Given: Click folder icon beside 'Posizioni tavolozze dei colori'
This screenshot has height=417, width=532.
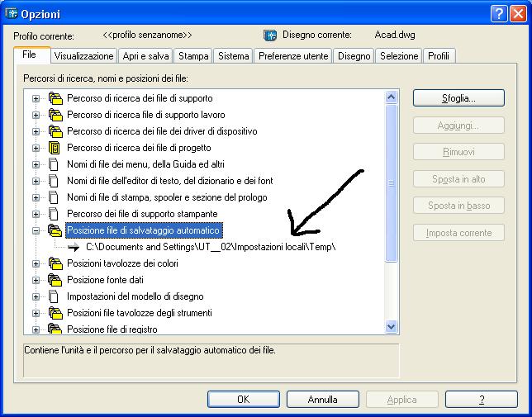Looking at the screenshot, I should point(55,263).
